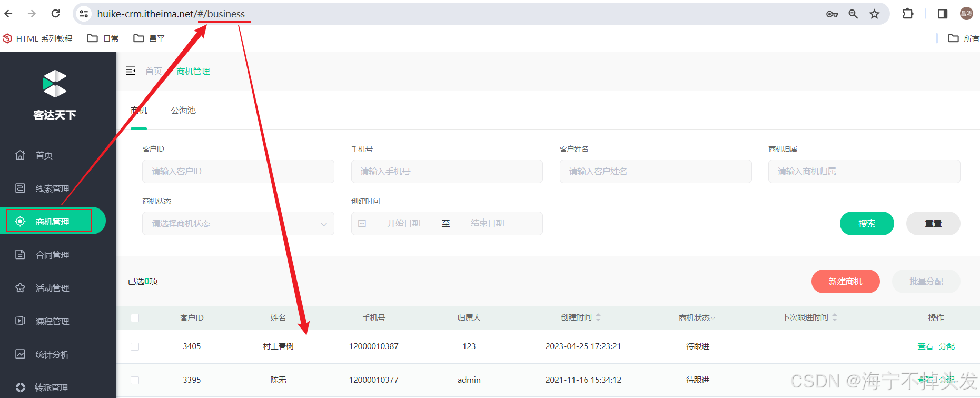Image resolution: width=980 pixels, height=398 pixels.
Task: Check the select-all header checkbox
Action: pyautogui.click(x=135, y=318)
